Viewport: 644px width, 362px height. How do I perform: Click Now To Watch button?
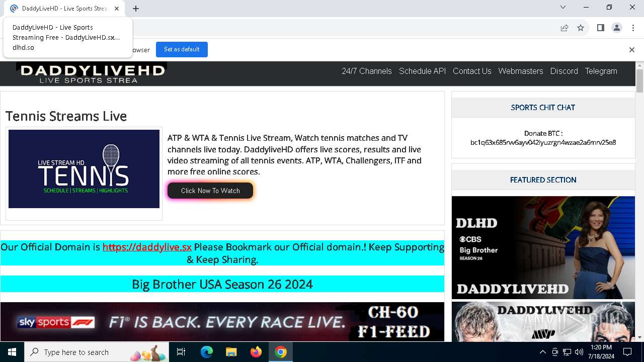tap(210, 191)
